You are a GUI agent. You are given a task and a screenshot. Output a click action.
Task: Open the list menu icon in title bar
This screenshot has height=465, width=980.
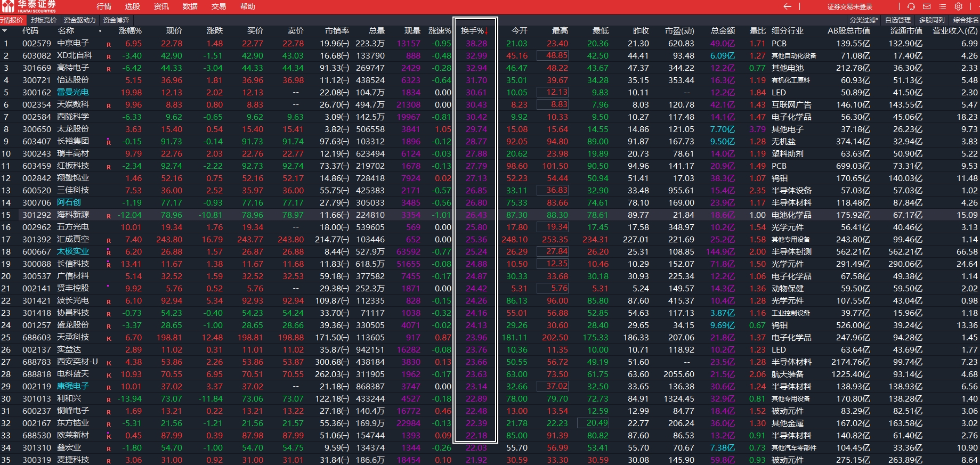[x=943, y=6]
